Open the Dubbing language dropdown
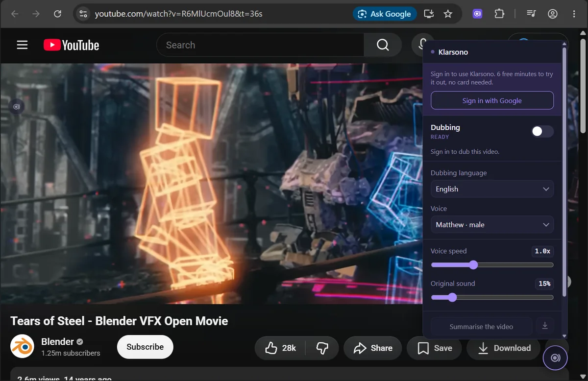This screenshot has width=588, height=381. [x=492, y=189]
